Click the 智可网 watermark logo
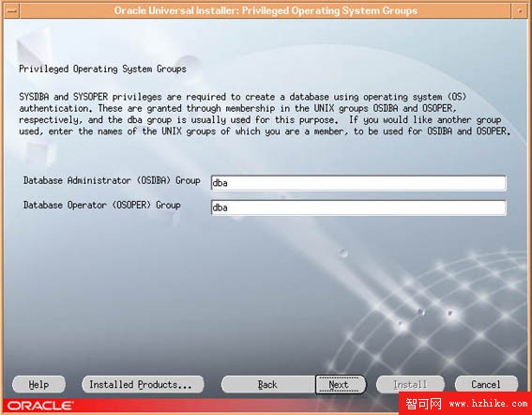Screen dimensions: 532x415 click(x=424, y=404)
